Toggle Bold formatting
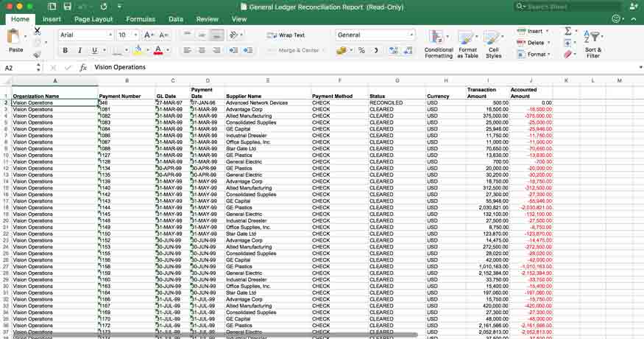The height and width of the screenshot is (339, 644). (65, 51)
